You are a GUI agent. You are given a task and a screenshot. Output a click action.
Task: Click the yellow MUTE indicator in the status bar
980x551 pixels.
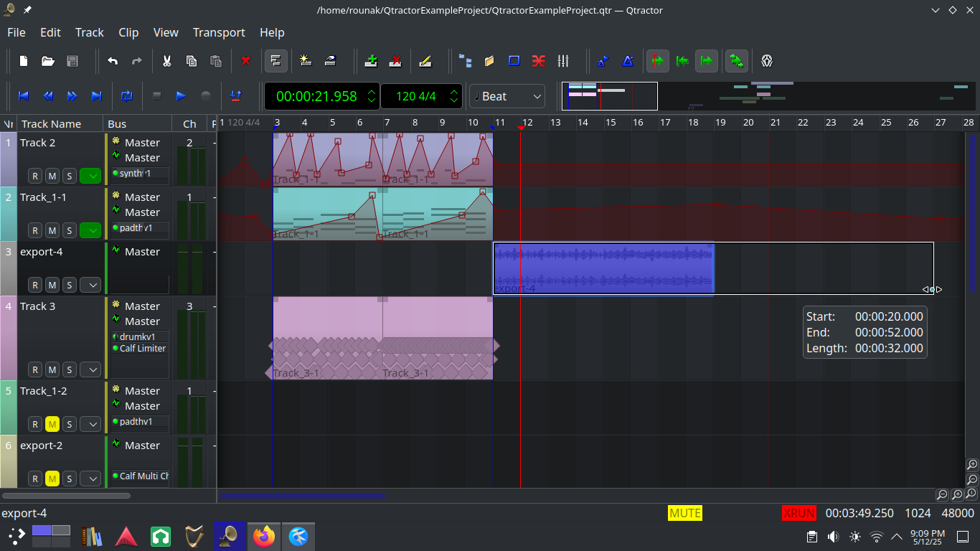684,513
